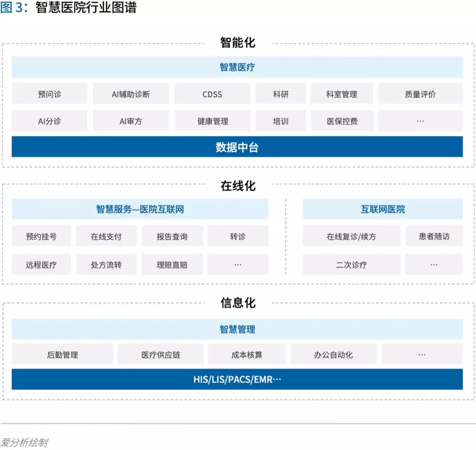
Task: Select the AI辅助诊断 box
Action: [131, 94]
